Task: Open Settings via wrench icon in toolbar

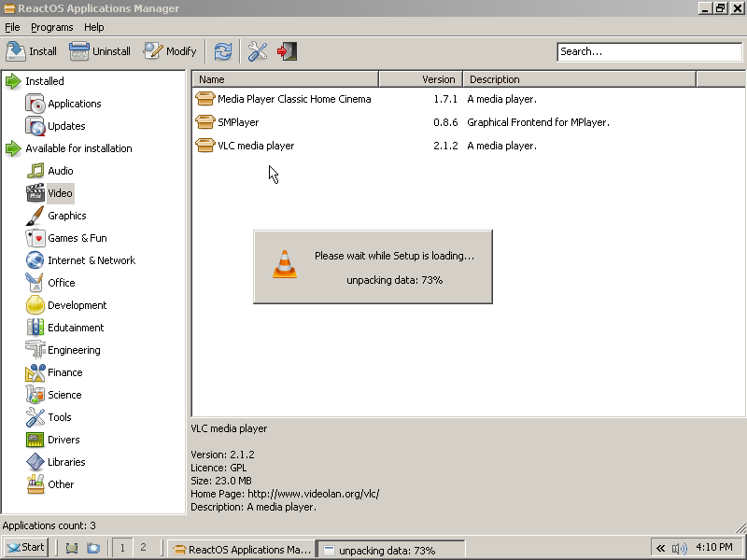Action: point(258,51)
